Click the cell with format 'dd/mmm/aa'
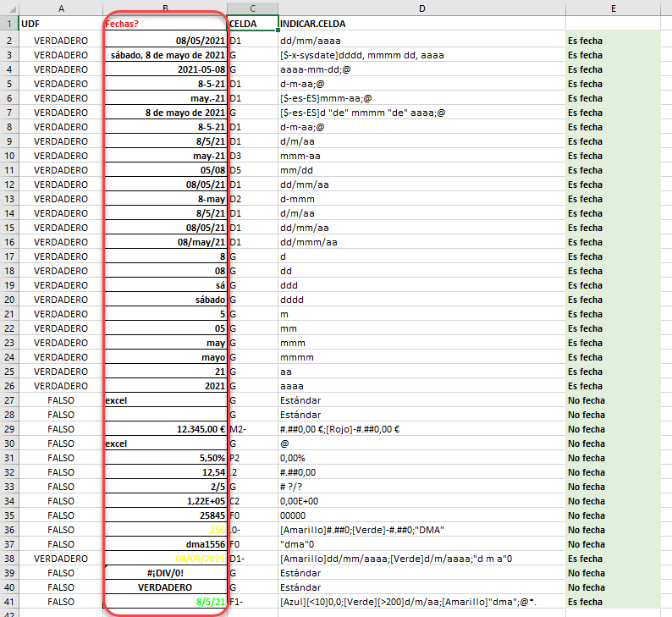 [422, 242]
